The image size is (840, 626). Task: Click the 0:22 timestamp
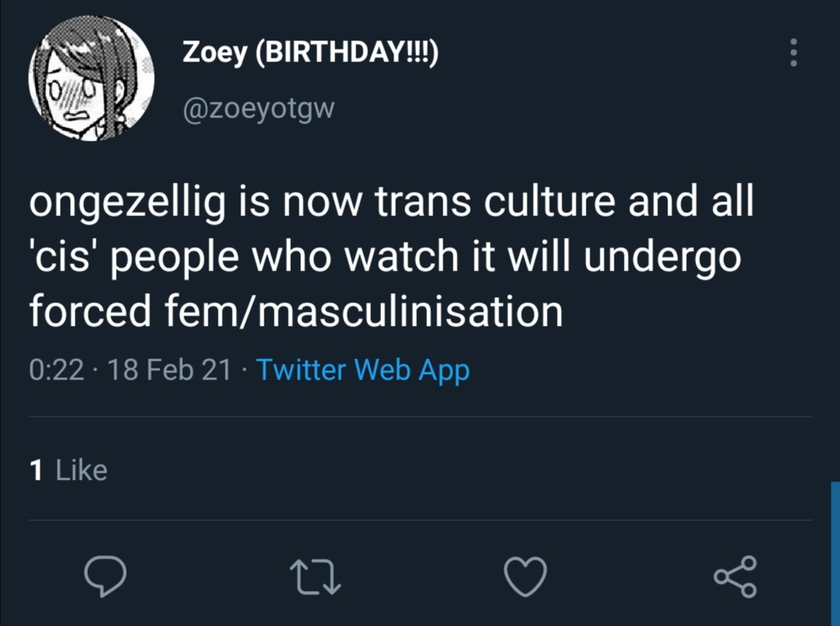(x=56, y=369)
